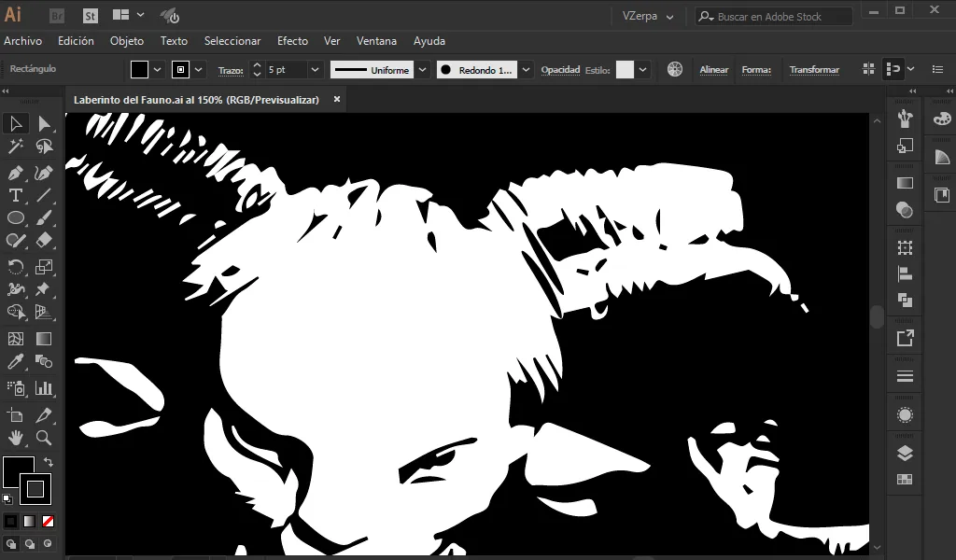Click the Trazo stroke link
The height and width of the screenshot is (560, 956).
click(x=231, y=70)
